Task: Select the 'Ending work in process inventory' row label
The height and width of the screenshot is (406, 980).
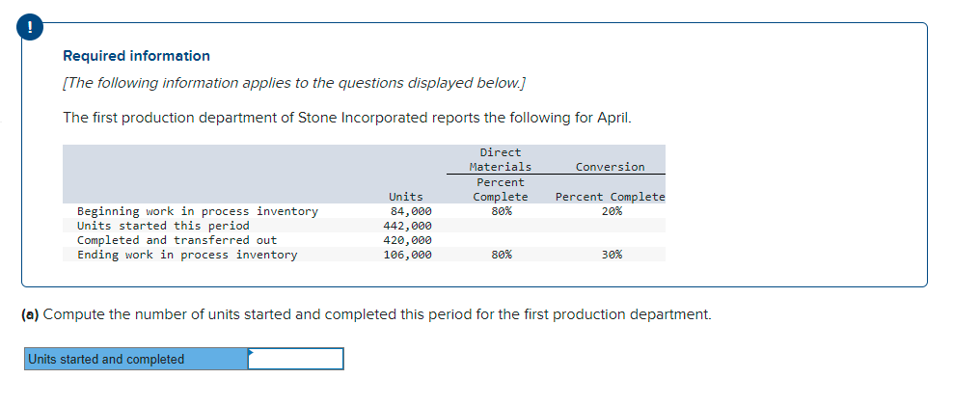Action: (x=187, y=255)
